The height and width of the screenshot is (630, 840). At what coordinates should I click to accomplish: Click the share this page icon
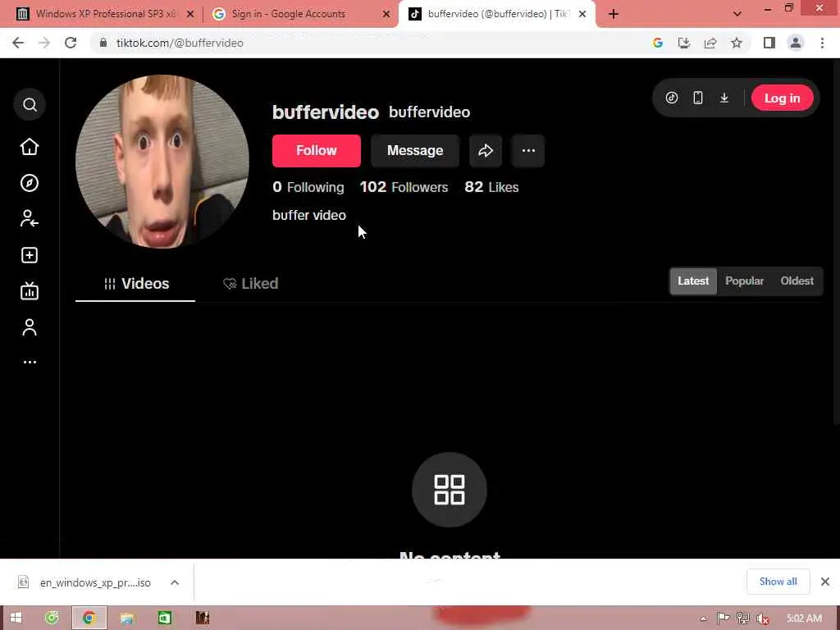(710, 43)
